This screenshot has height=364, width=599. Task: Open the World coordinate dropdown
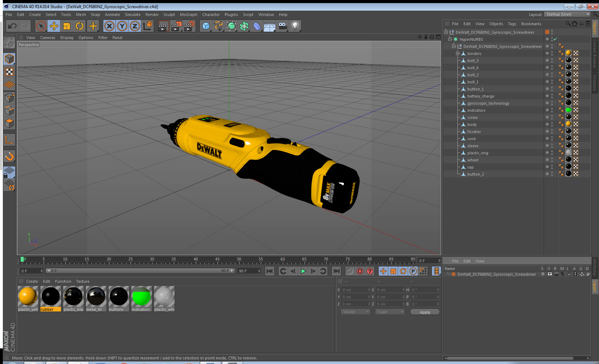(x=356, y=312)
